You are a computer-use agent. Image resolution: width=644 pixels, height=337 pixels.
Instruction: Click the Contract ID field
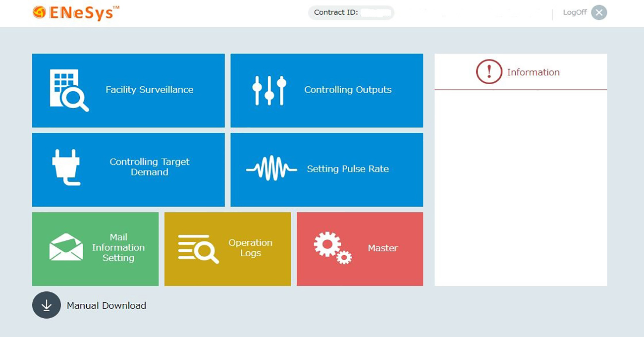tap(351, 12)
